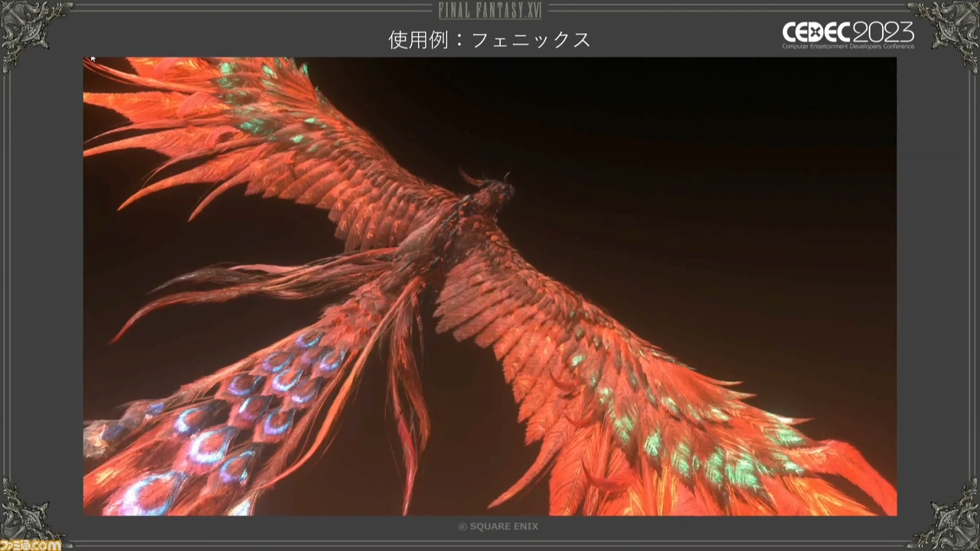
Task: Click the Computer Entertainment Developers Conference subtitle
Action: click(848, 47)
